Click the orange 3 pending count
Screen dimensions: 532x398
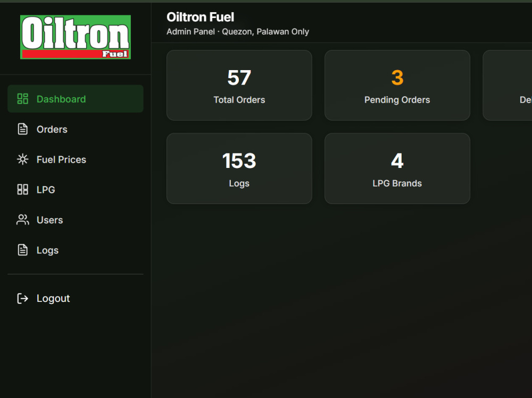tap(397, 78)
